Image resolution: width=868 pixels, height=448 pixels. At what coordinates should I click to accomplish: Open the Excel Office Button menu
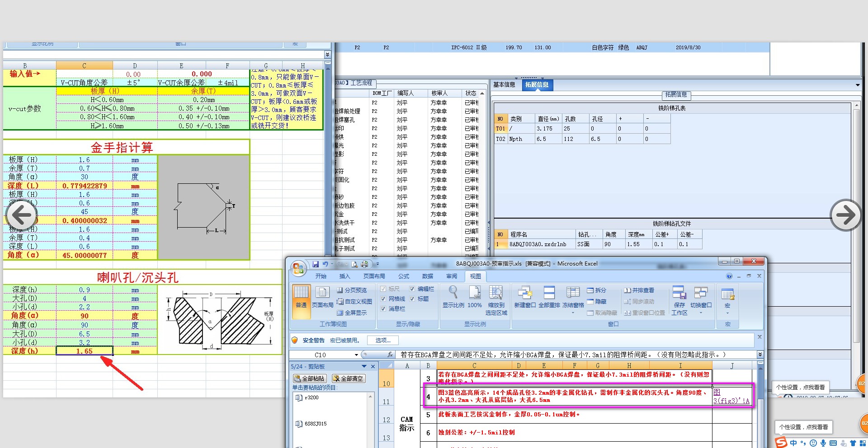click(x=298, y=269)
